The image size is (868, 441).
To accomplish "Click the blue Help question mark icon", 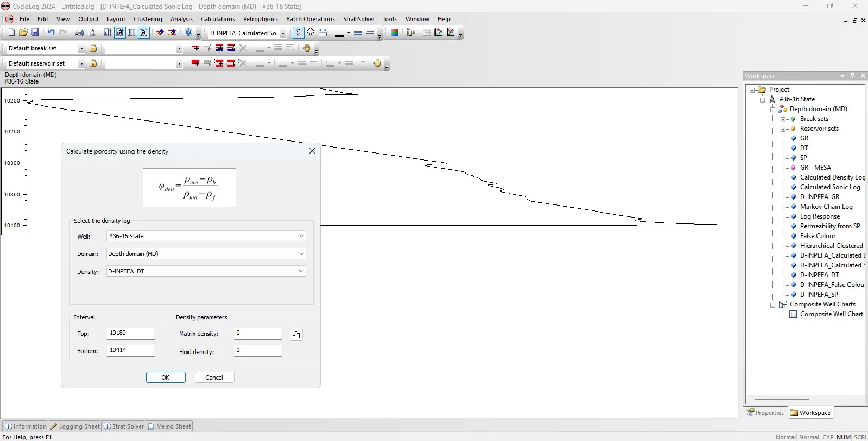I will (188, 33).
